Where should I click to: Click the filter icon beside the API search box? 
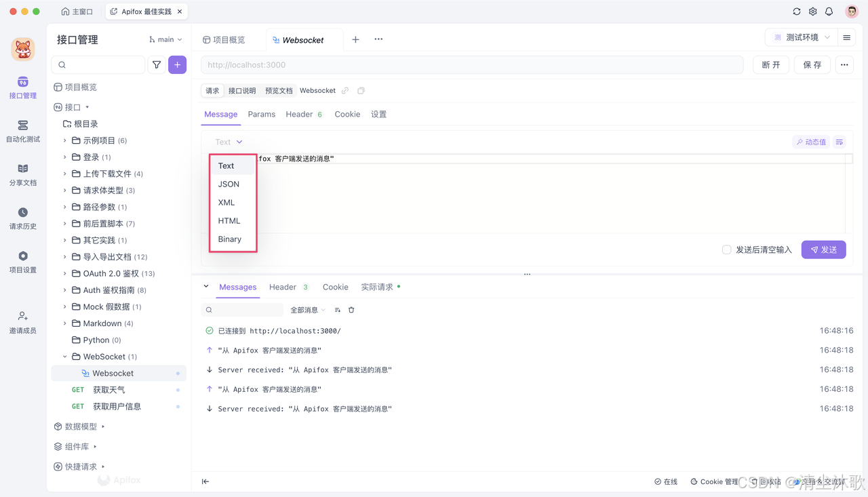[x=157, y=64]
